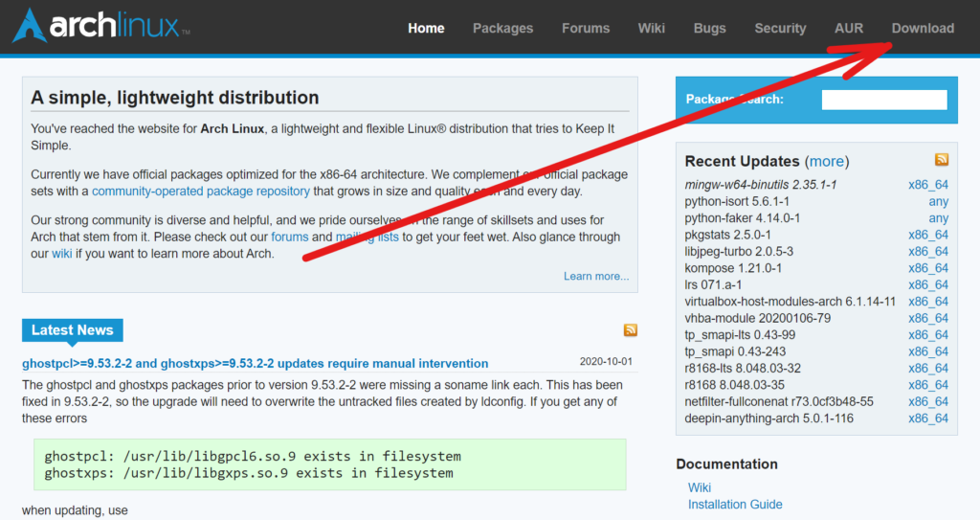Open the python-faker 4.14.0-1 package
Screen dimensions: 980x520
tap(743, 217)
